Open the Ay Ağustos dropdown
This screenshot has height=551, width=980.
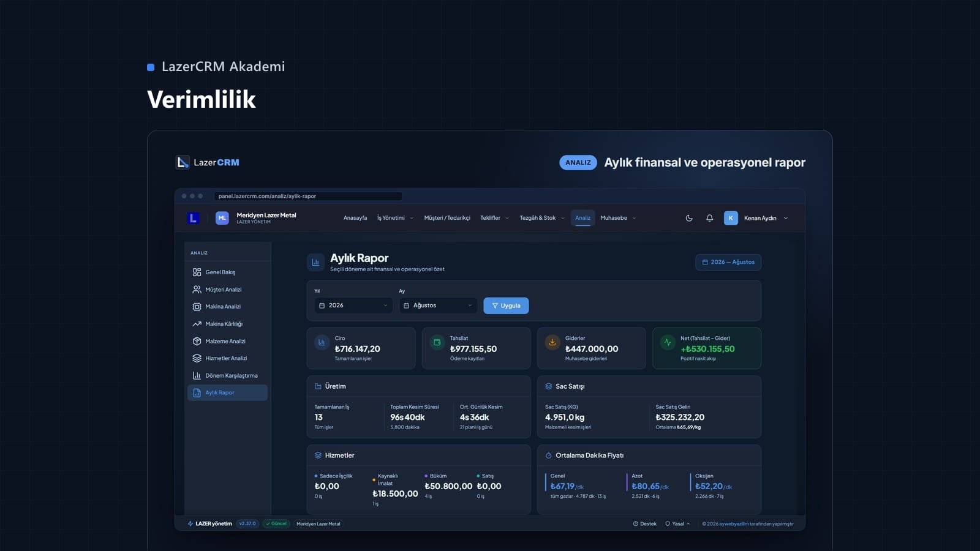pyautogui.click(x=438, y=305)
